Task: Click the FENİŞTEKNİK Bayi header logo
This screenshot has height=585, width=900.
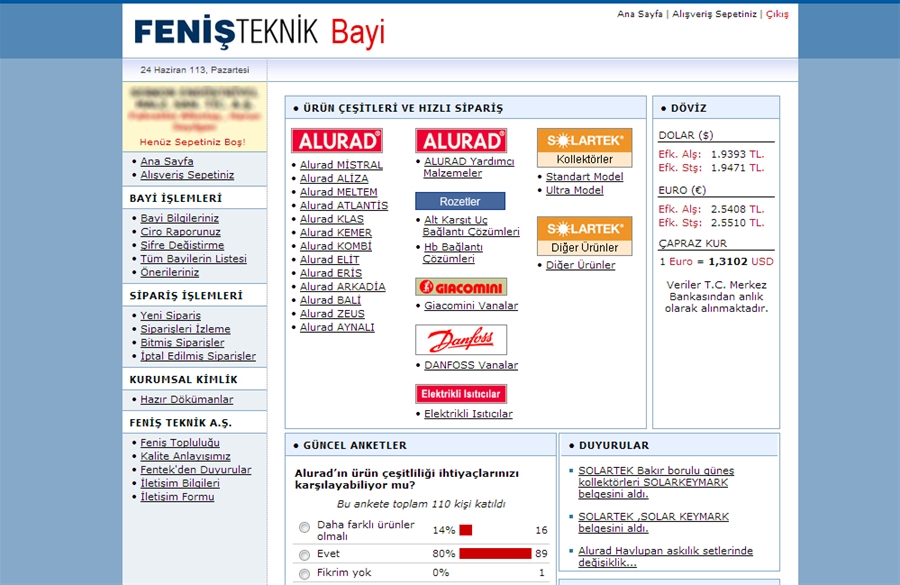Action: (x=259, y=32)
